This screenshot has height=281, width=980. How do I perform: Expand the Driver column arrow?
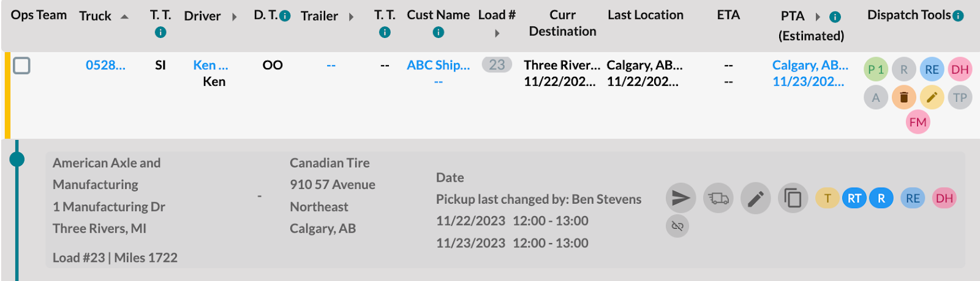coord(235,17)
